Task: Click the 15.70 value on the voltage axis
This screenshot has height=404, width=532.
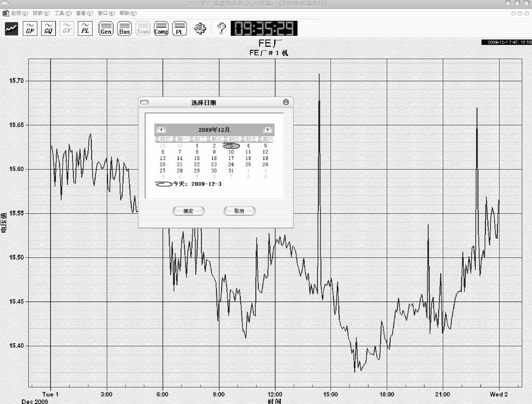Action: (16, 81)
